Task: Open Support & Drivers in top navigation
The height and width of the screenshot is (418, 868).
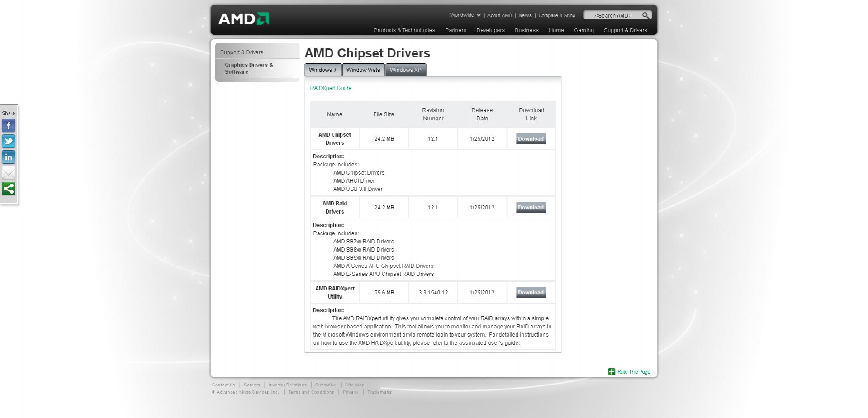Action: click(x=626, y=30)
